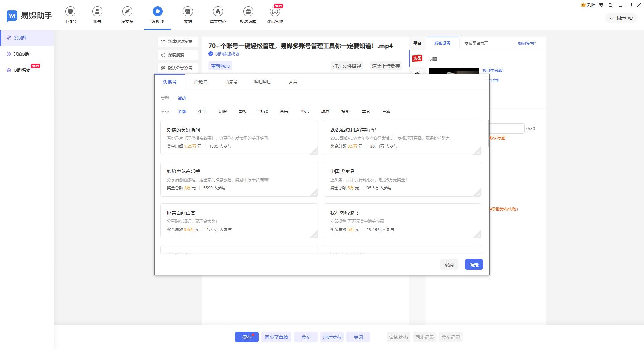Open 评论管理 comment management
Screen dimensions: 644x349
click(275, 15)
